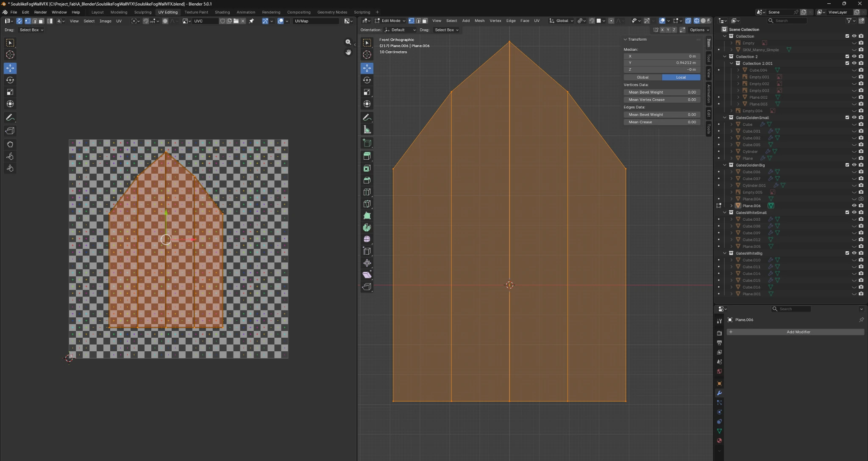Screen dimensions: 868x461
Task: Select the Inset Faces tool
Action: 367,168
